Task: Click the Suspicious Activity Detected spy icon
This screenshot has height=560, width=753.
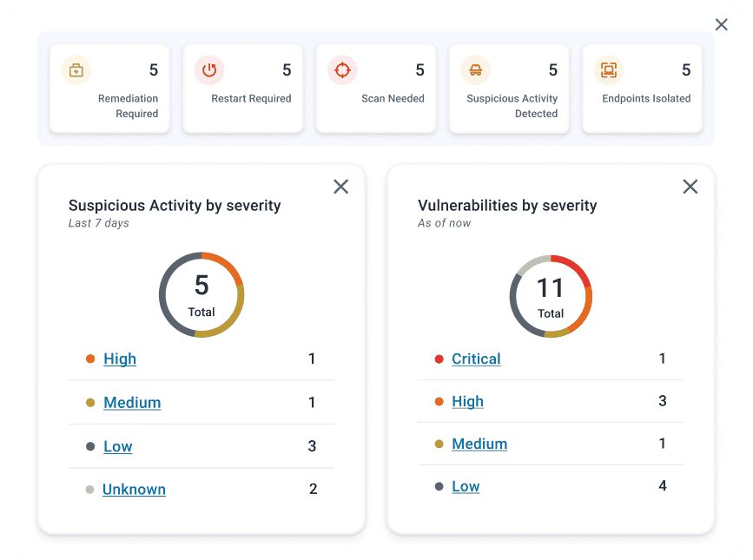Action: (475, 70)
